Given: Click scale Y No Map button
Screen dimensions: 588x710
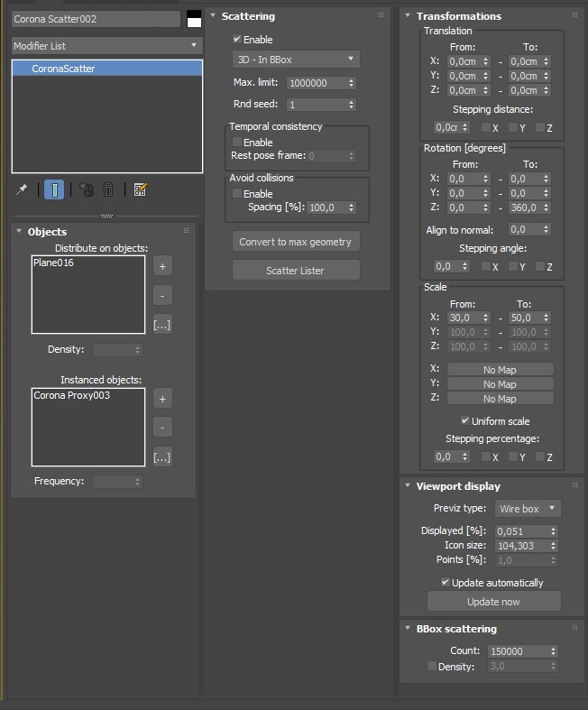Looking at the screenshot, I should pos(501,384).
